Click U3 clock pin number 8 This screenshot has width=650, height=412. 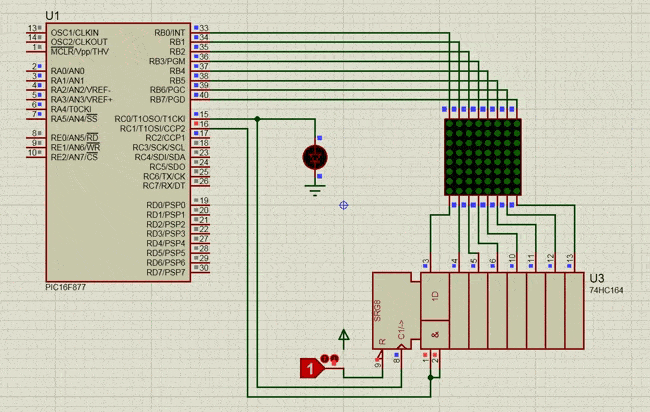pyautogui.click(x=397, y=361)
